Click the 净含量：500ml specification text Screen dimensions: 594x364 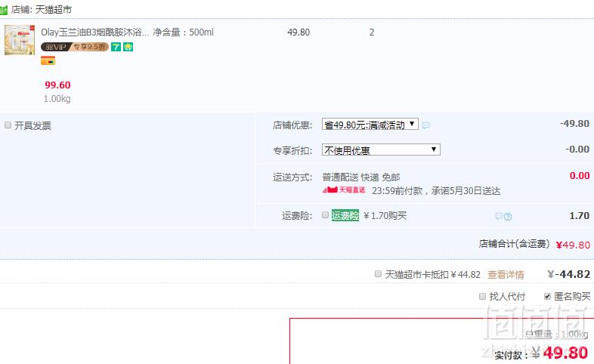(184, 32)
